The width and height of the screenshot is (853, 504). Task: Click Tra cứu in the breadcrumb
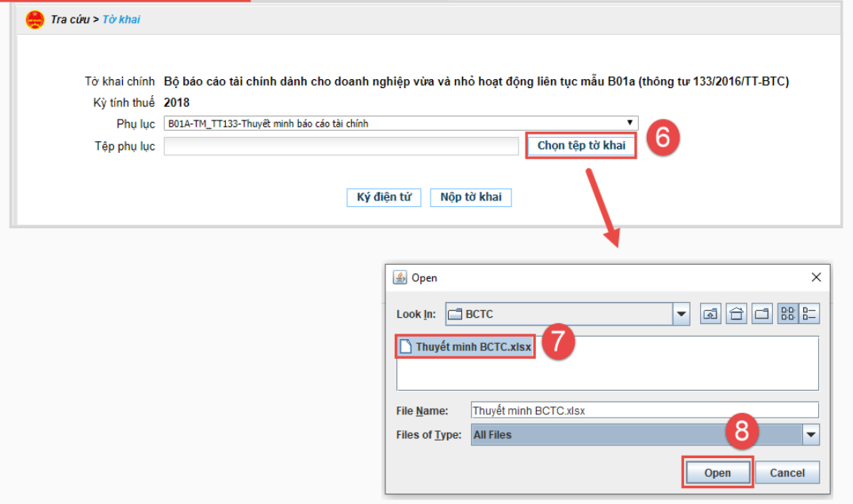[71, 19]
